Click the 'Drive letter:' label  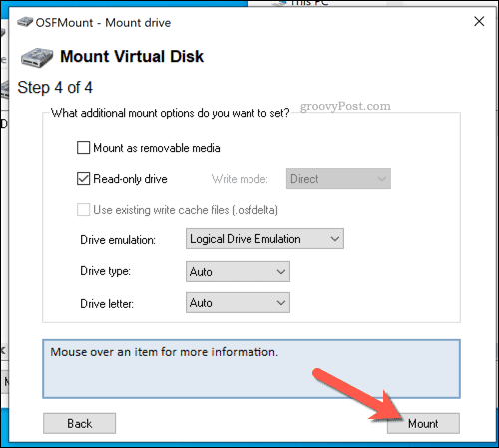click(107, 304)
